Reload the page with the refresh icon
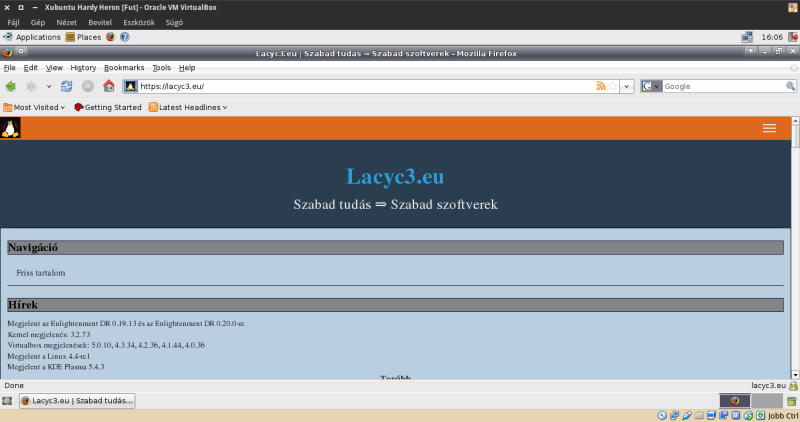This screenshot has height=422, width=800. pos(66,86)
